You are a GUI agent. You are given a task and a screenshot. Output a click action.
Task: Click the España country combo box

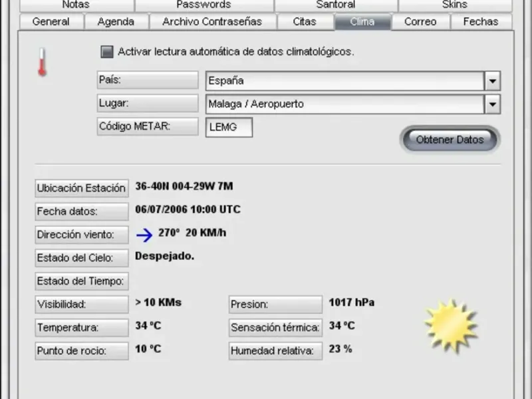353,80
